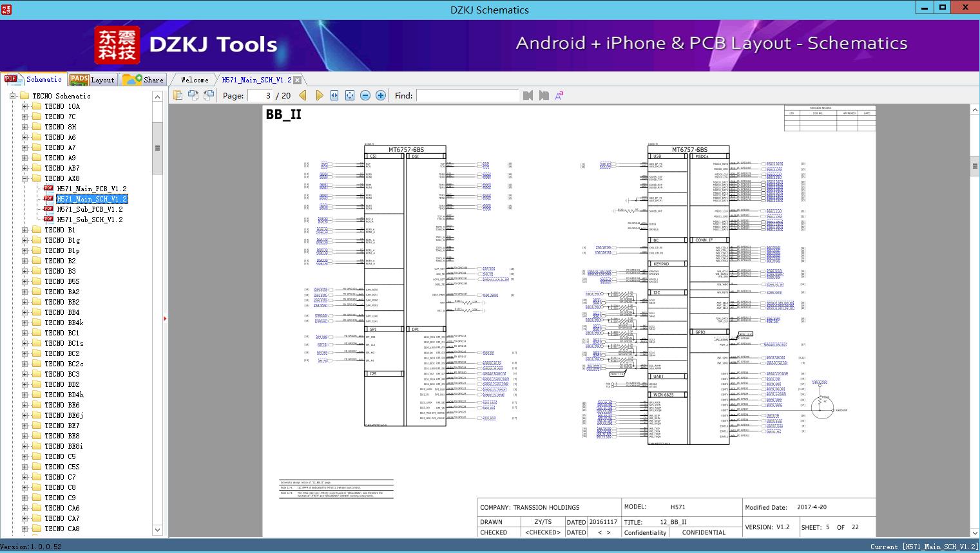980x553 pixels.
Task: Open H571_Sub_PCB_V1.2 file
Action: pyautogui.click(x=90, y=209)
